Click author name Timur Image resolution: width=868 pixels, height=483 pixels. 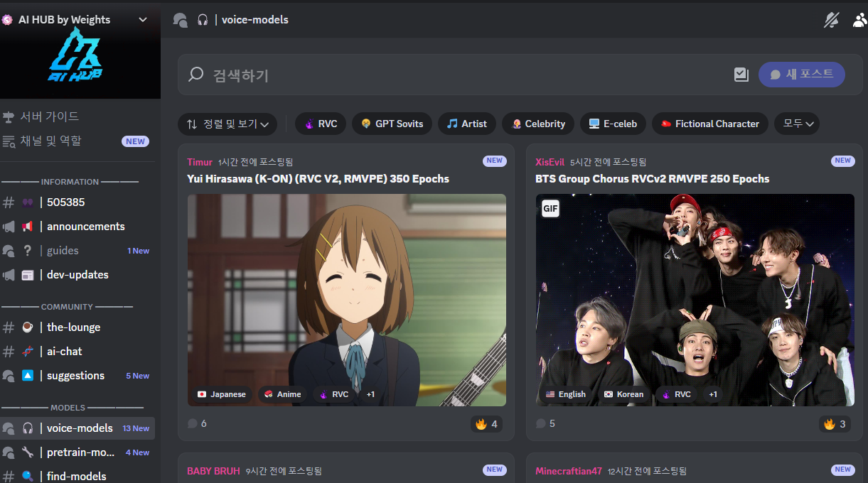point(200,162)
